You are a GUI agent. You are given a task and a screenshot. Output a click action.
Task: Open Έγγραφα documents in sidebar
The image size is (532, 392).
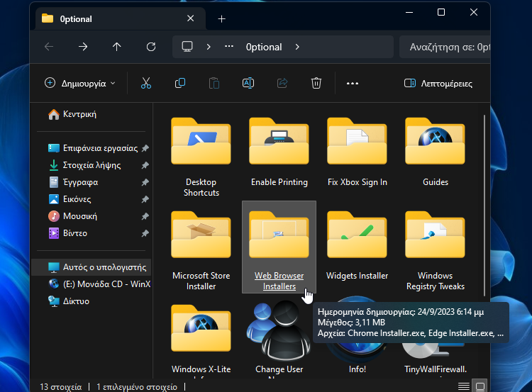73,182
